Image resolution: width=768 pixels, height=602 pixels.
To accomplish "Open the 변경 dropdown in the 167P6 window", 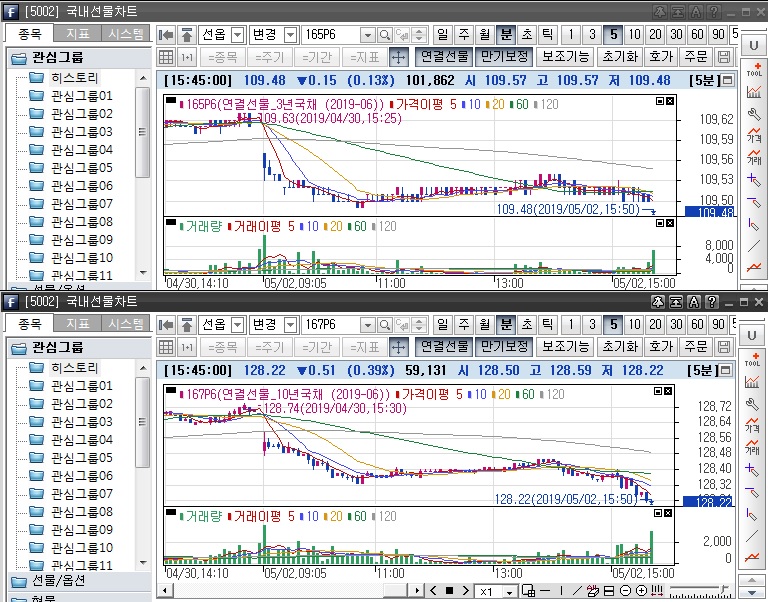I will (x=290, y=325).
